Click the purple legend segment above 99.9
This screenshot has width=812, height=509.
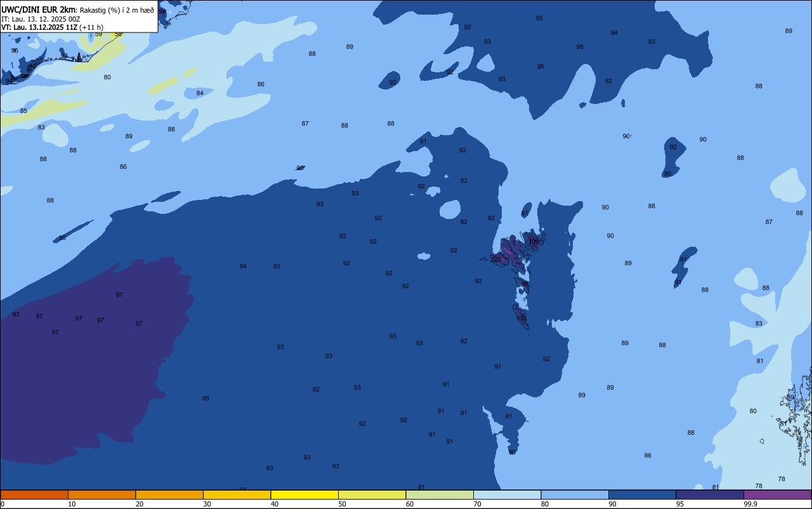[777, 494]
